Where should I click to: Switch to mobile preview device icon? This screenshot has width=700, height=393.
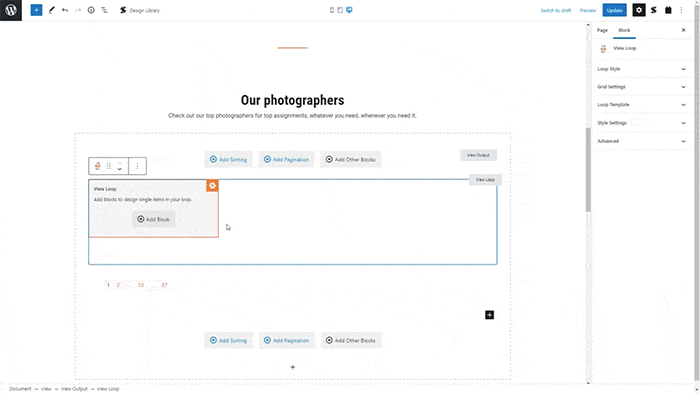(x=332, y=10)
